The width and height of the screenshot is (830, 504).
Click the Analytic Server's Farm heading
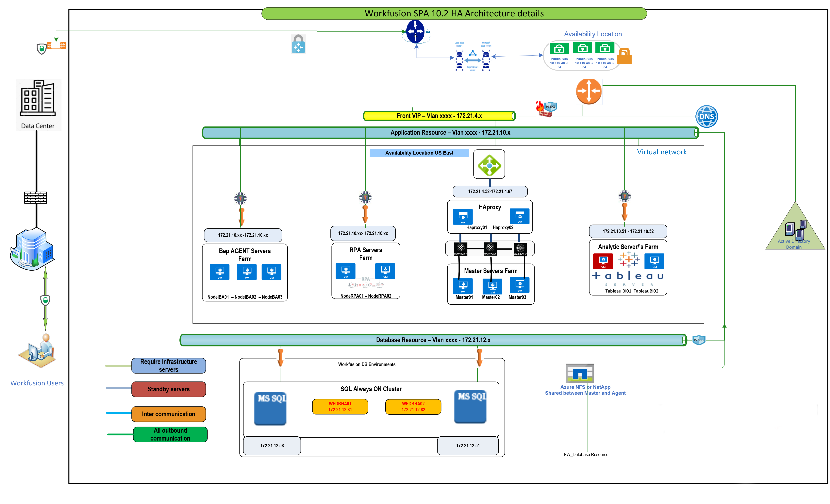tap(628, 247)
